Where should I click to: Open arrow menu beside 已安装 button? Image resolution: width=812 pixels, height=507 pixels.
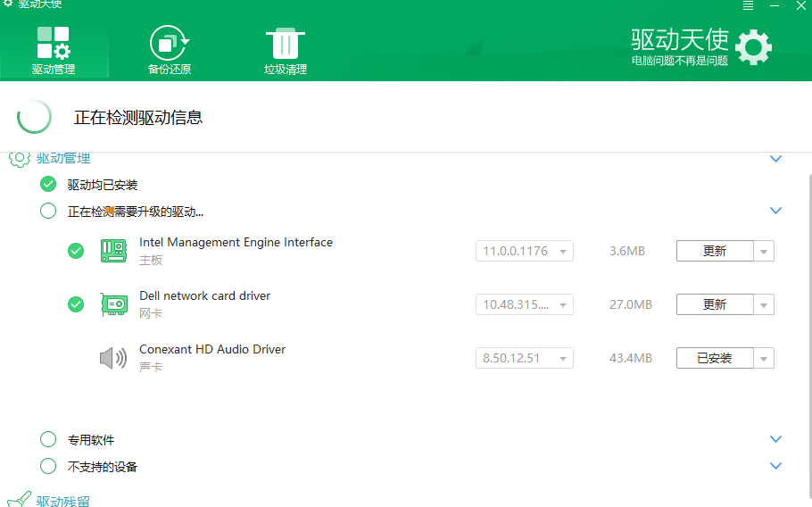coord(764,358)
